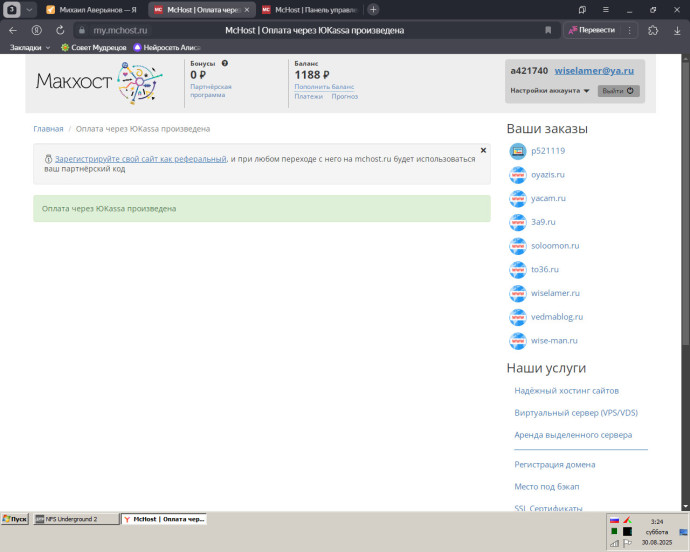Click the globe icon beside yacam.ru
Screen dimensions: 690x552
pos(518,199)
